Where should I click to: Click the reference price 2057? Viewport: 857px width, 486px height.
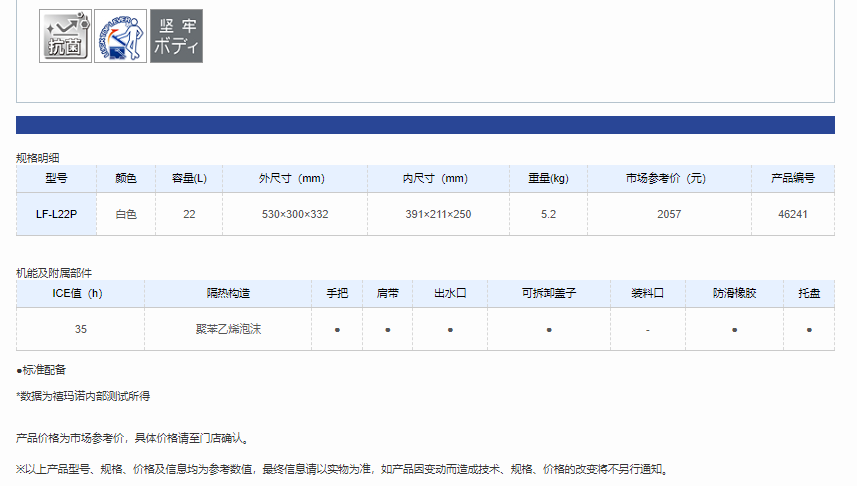pos(669,214)
